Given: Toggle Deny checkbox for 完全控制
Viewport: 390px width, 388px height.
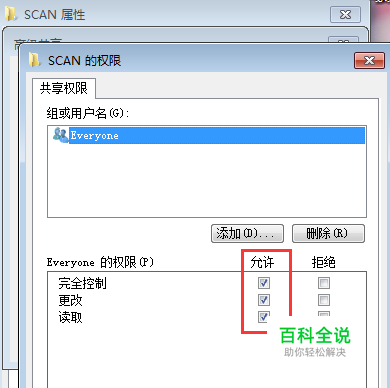Looking at the screenshot, I should (324, 283).
